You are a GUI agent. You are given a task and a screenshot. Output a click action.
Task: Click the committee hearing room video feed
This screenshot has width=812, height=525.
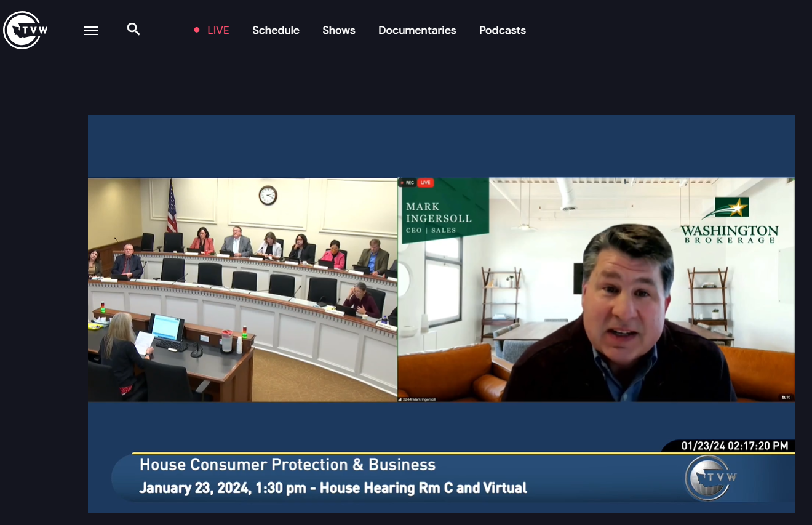[x=242, y=290]
